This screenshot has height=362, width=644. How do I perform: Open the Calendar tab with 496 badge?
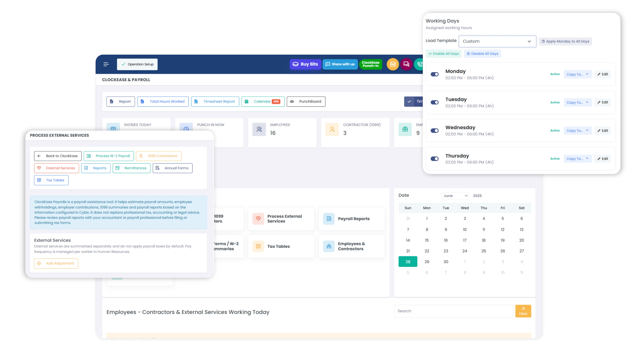coord(263,101)
